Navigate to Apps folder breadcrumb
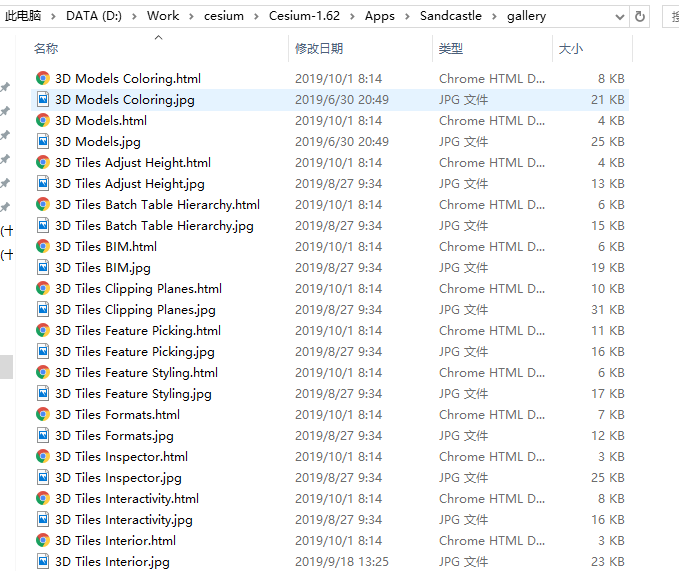The width and height of the screenshot is (679, 584). (380, 16)
